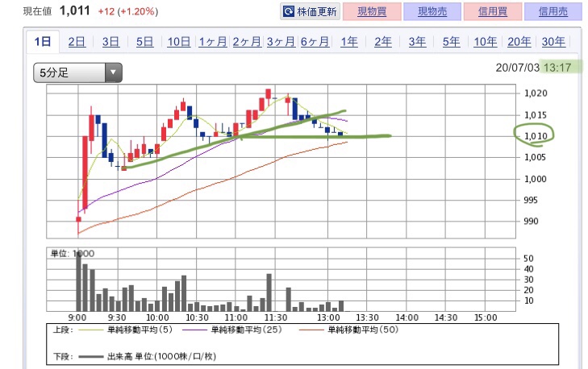
Task: Switch to the 1年 period tab
Action: (348, 42)
